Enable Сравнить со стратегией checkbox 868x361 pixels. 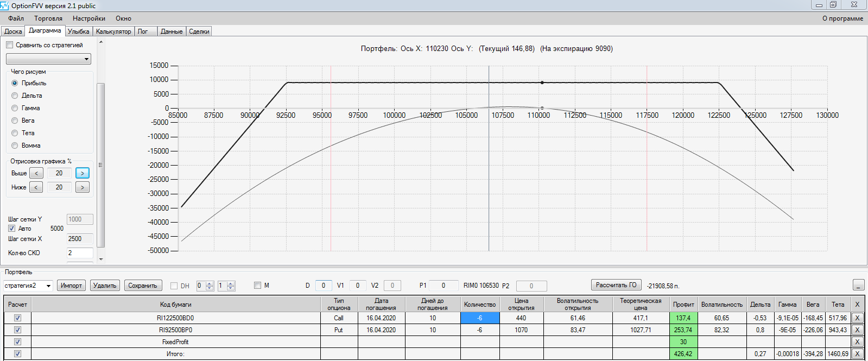pos(10,45)
